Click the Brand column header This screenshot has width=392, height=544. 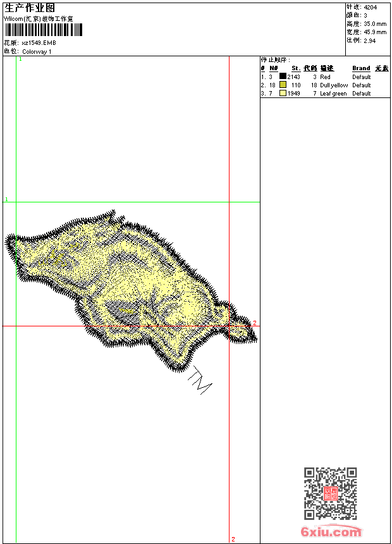click(361, 68)
